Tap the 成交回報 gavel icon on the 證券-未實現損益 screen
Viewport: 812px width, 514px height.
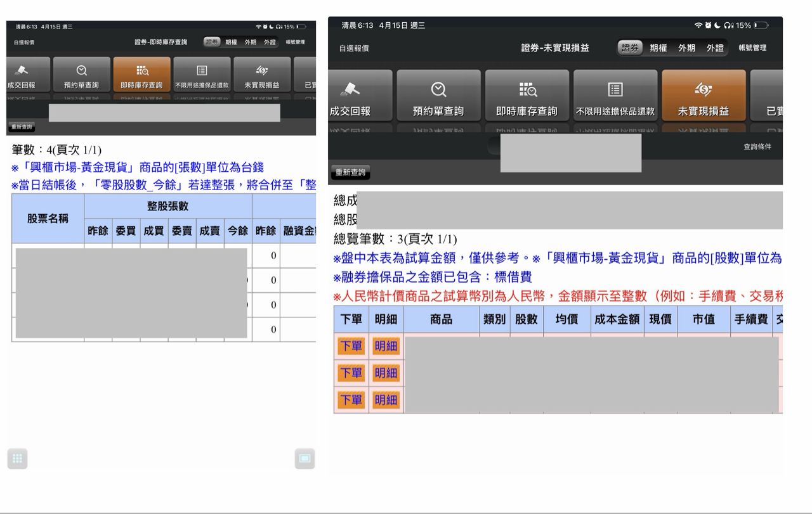pyautogui.click(x=350, y=90)
